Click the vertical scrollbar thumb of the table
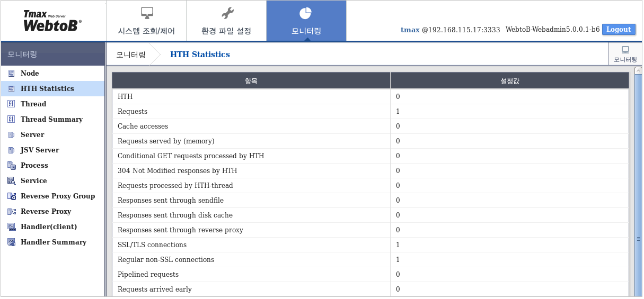This screenshot has height=299, width=644. point(639,238)
